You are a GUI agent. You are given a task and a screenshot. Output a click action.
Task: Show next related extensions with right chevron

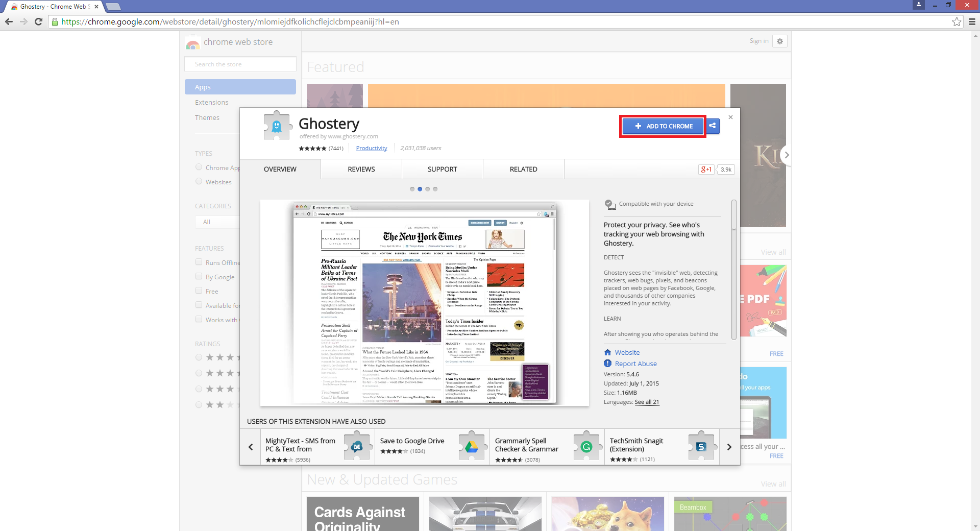click(x=729, y=447)
